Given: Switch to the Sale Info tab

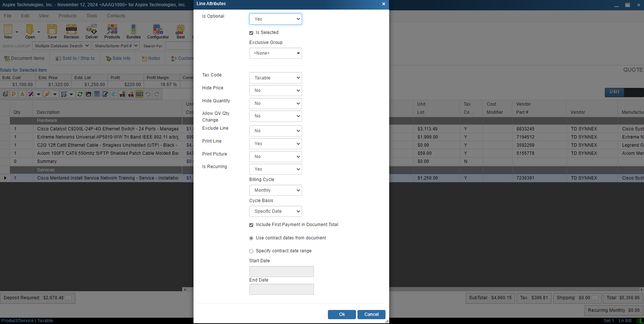Looking at the screenshot, I should point(118,58).
